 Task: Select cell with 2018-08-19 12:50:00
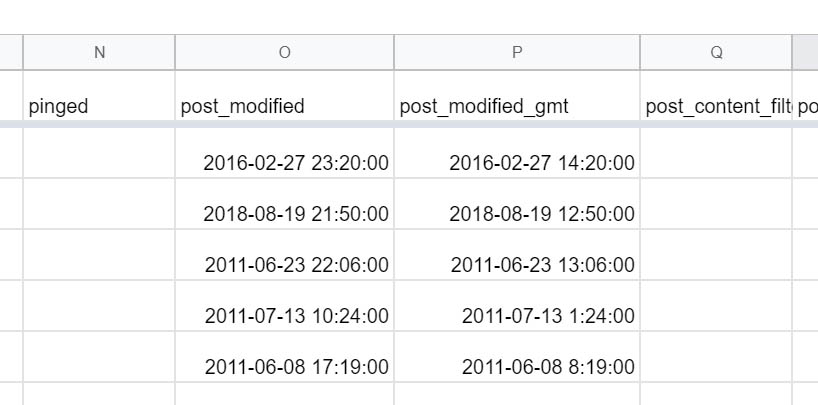point(517,204)
